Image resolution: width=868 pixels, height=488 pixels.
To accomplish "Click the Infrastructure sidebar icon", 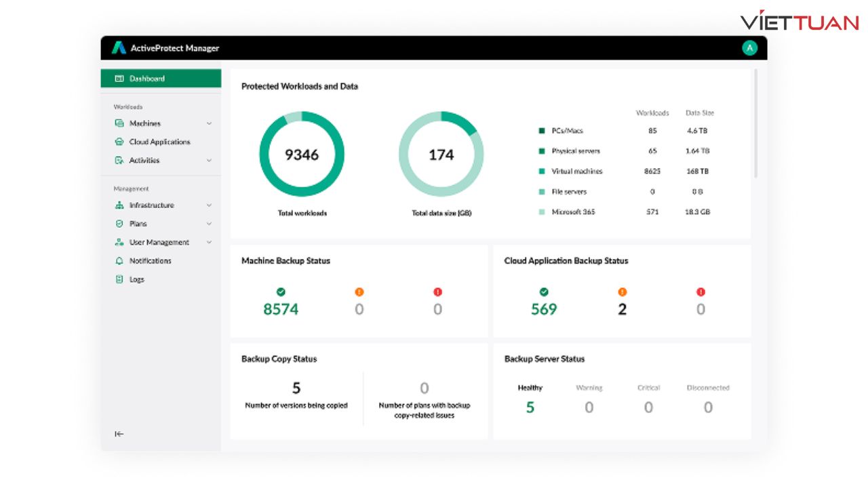I will coord(119,205).
